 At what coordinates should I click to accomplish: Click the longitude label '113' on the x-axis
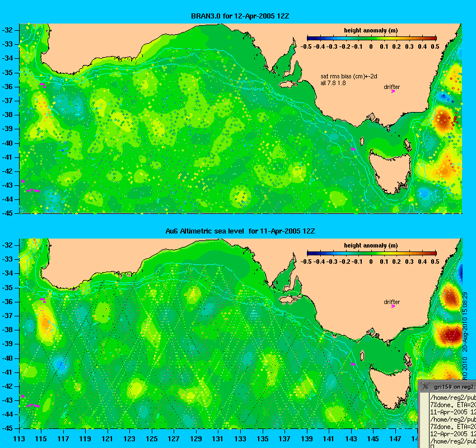[x=19, y=439]
